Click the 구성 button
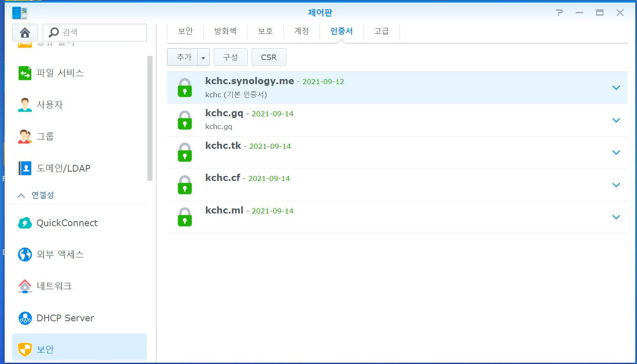The image size is (637, 364). pos(231,57)
